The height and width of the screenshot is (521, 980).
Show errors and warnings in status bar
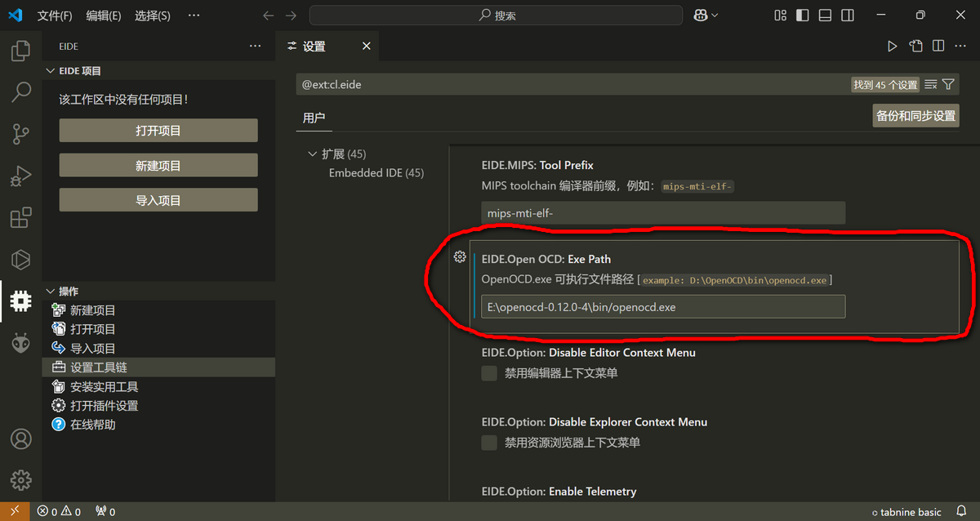[60, 512]
